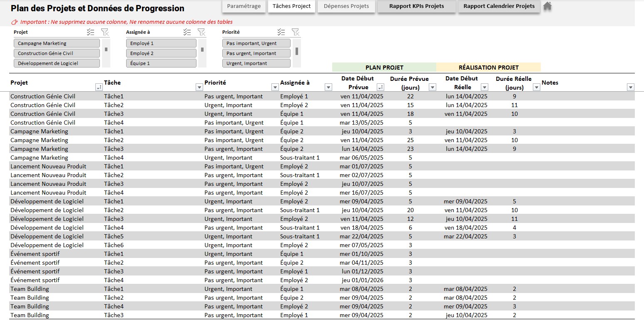
Task: Expand the Durée Prévue column filter dropdown
Action: [433, 87]
